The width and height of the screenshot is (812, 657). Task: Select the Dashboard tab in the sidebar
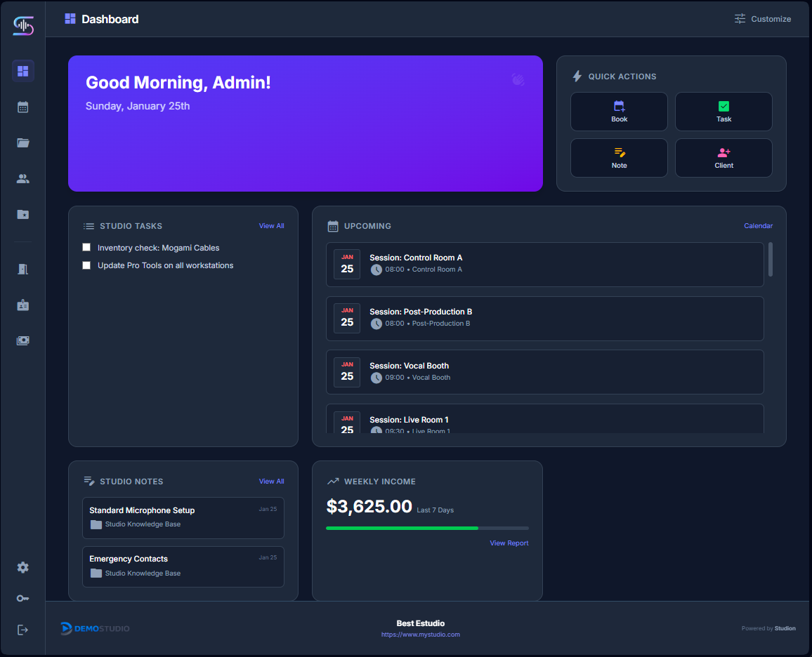(x=22, y=71)
